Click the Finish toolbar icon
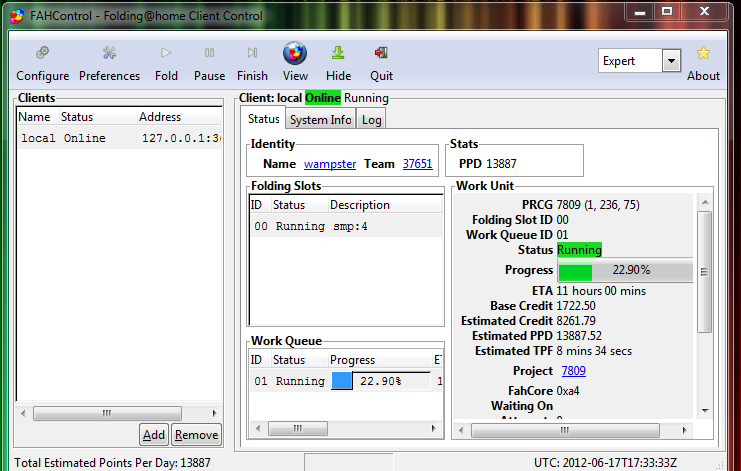Screen dimensions: 741x471 [x=252, y=53]
